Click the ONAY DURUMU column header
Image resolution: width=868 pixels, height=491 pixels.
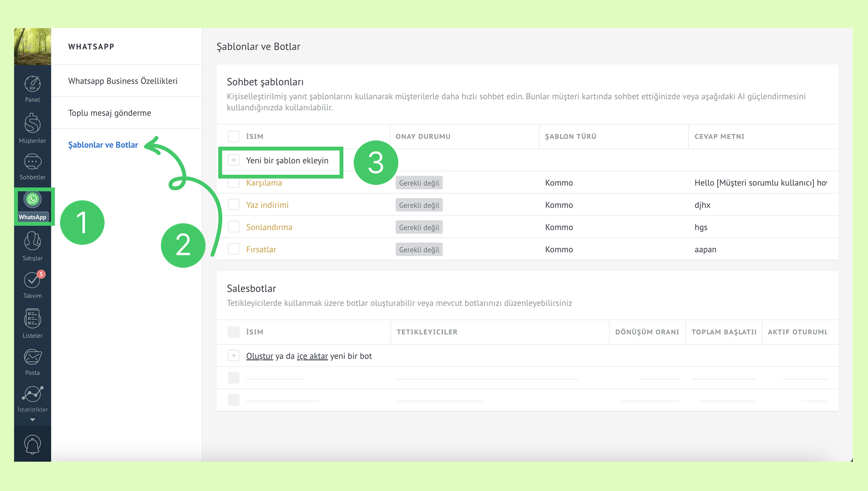coord(423,136)
